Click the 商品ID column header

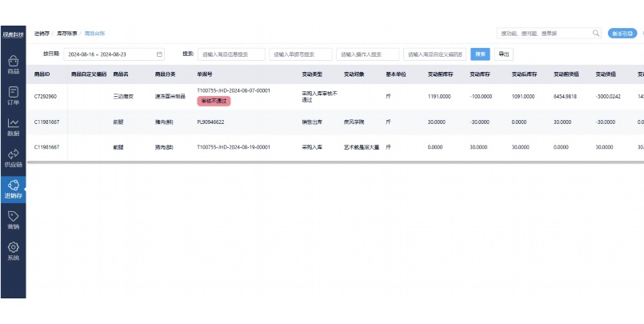click(x=42, y=74)
